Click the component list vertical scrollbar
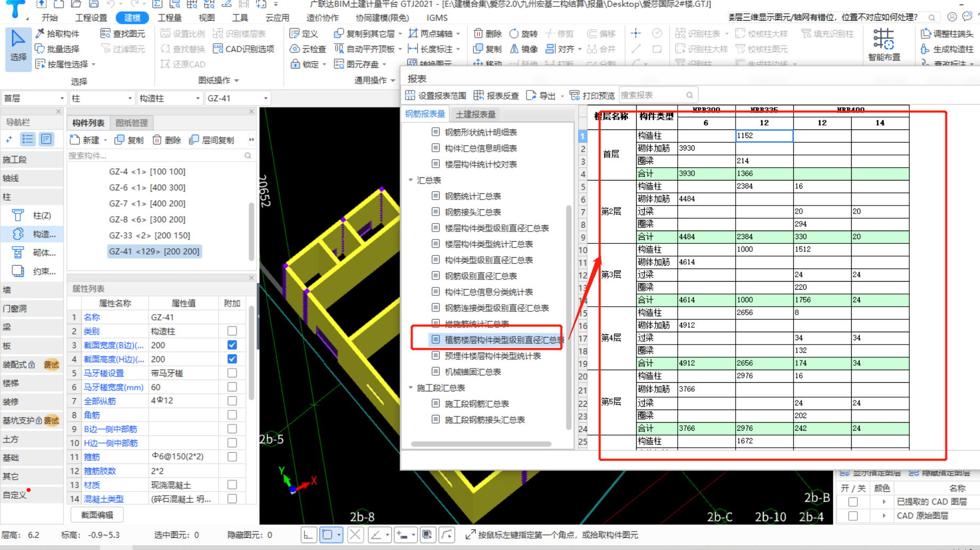The width and height of the screenshot is (980, 550). coord(251,232)
